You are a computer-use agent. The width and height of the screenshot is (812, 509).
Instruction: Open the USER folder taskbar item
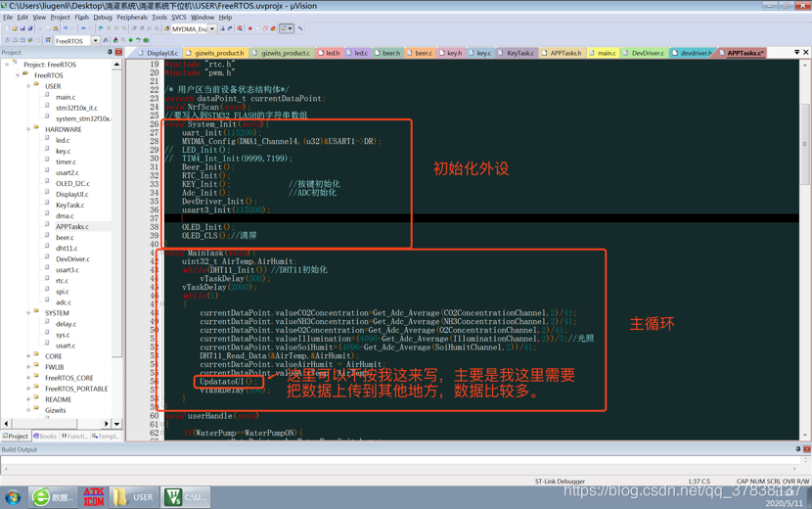(x=133, y=497)
